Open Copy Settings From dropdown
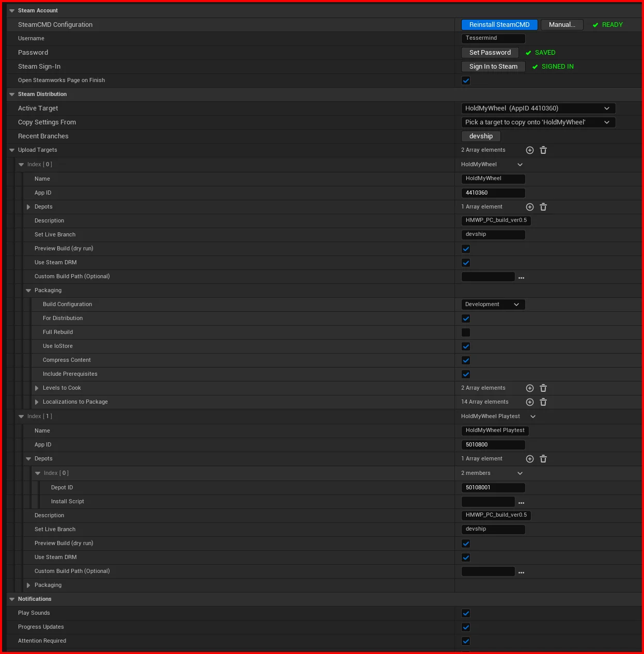This screenshot has height=654, width=644. 538,122
